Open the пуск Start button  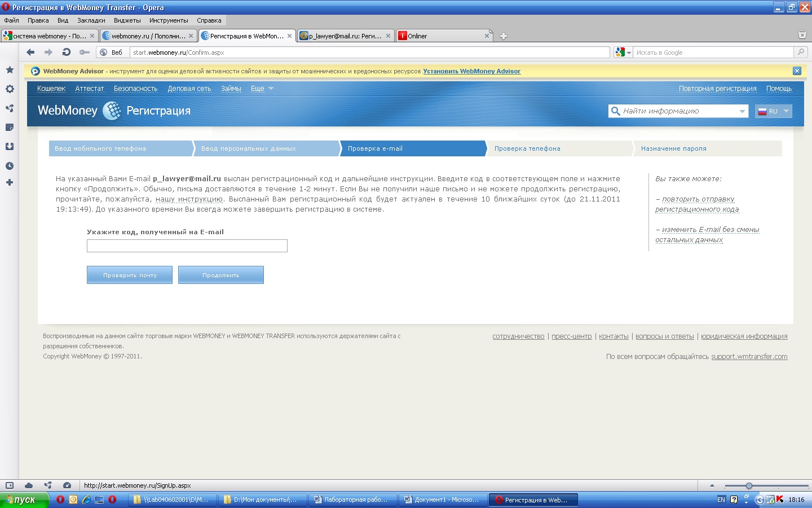pyautogui.click(x=24, y=500)
